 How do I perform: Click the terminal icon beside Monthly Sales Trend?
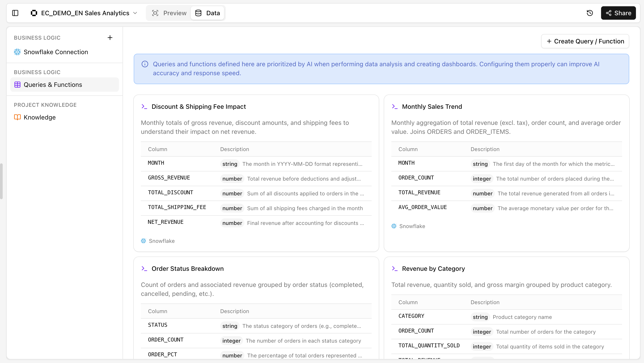(394, 107)
